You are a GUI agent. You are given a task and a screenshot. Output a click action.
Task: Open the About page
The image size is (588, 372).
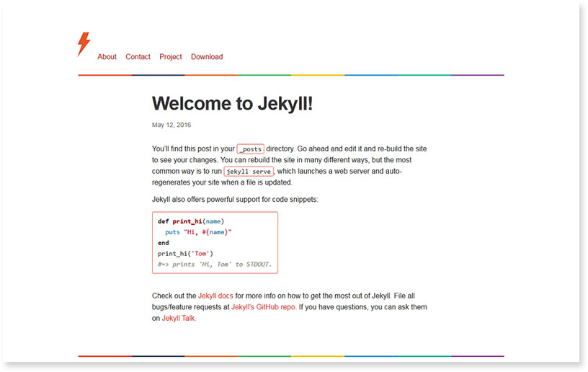[107, 57]
